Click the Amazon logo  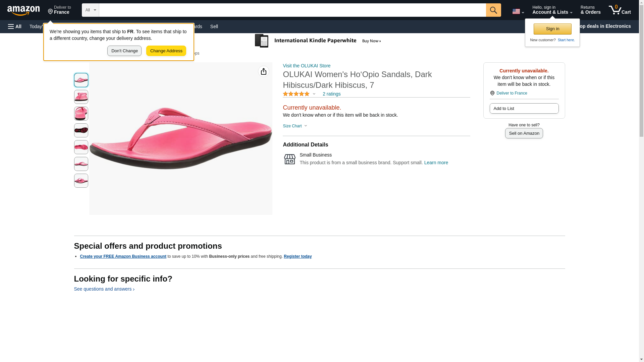click(x=23, y=10)
